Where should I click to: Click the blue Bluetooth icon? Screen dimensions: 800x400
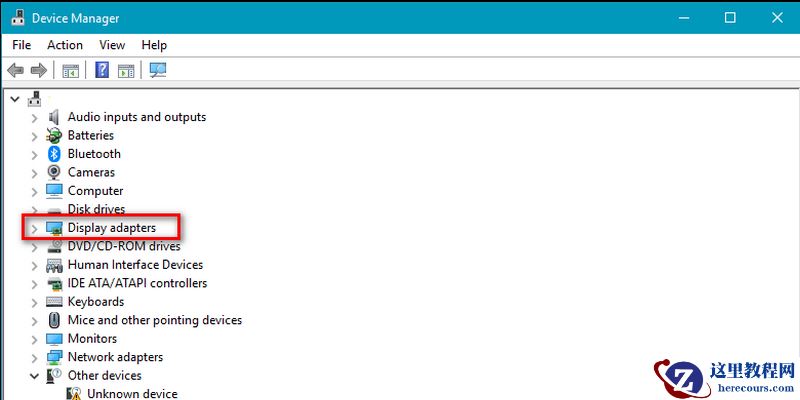(x=54, y=154)
